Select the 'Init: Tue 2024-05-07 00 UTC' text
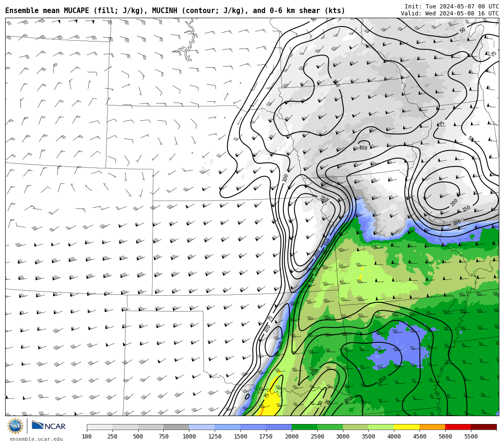The height and width of the screenshot is (445, 504). [x=452, y=7]
